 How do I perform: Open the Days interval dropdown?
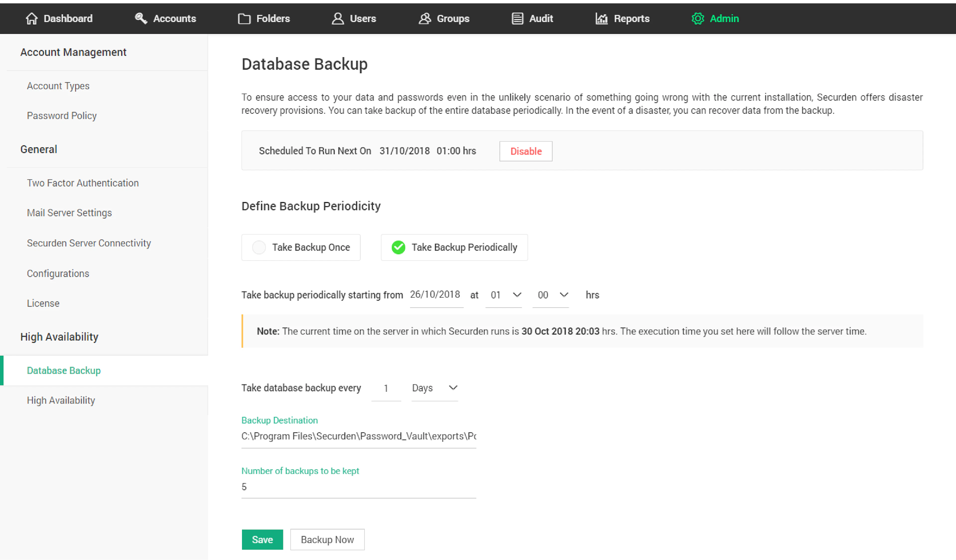(x=435, y=388)
